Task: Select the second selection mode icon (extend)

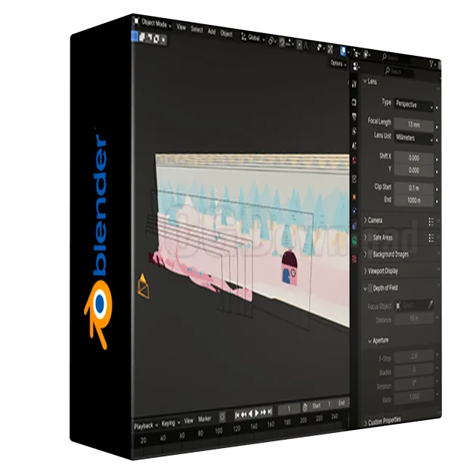Action: click(142, 37)
